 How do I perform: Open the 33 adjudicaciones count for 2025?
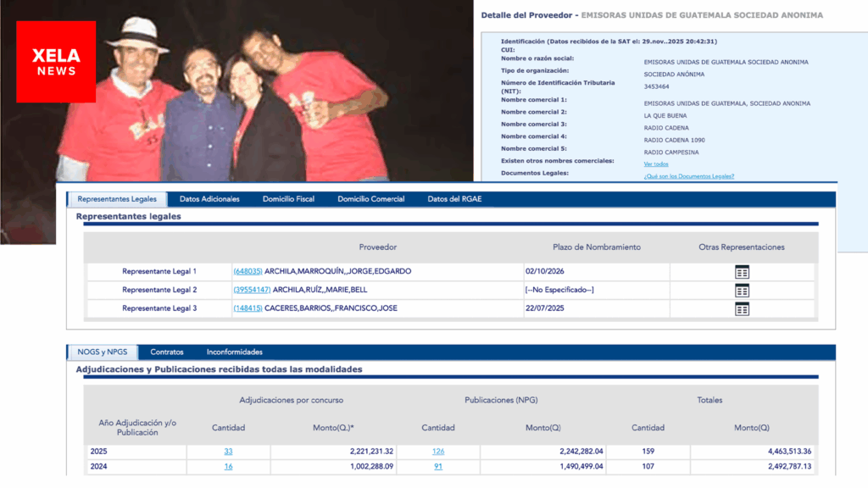click(228, 452)
